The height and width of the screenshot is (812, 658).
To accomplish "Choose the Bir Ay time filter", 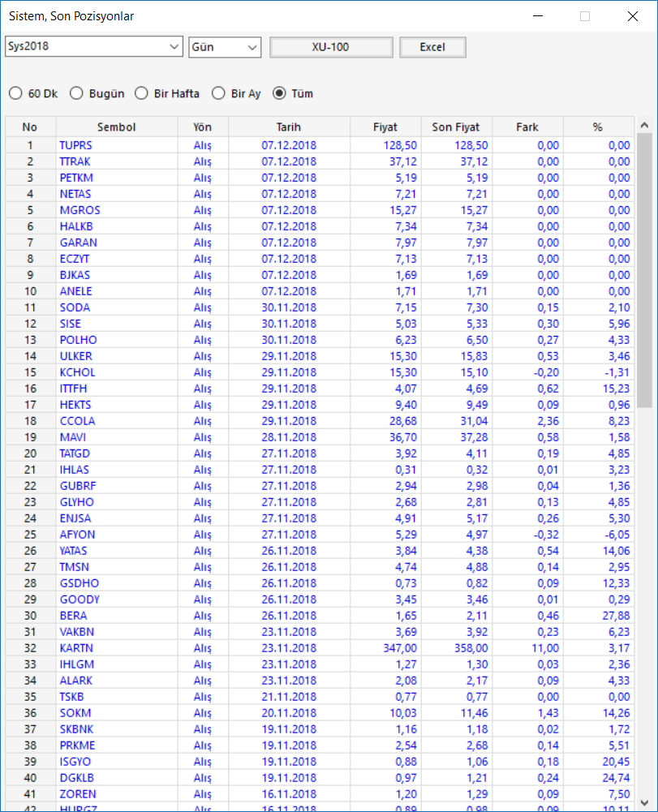I will pyautogui.click(x=236, y=94).
